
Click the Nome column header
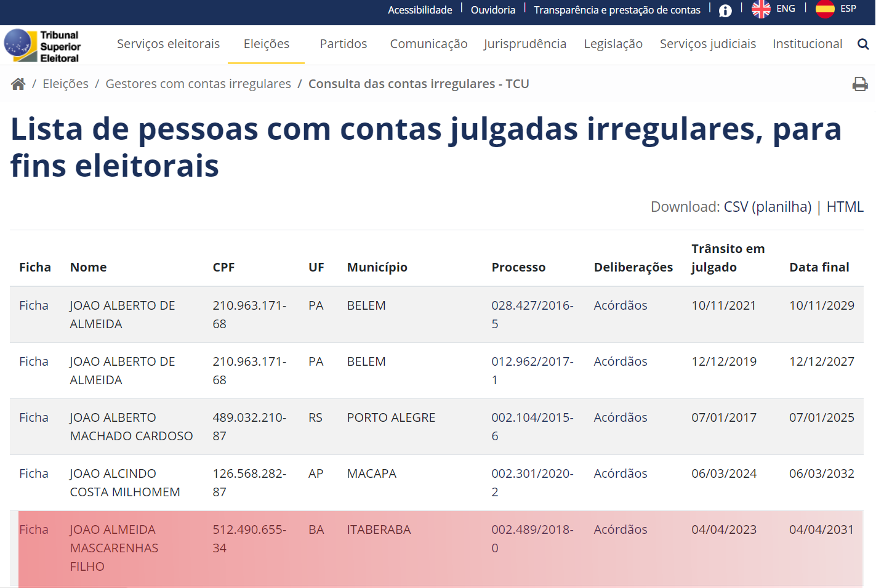pyautogui.click(x=89, y=267)
